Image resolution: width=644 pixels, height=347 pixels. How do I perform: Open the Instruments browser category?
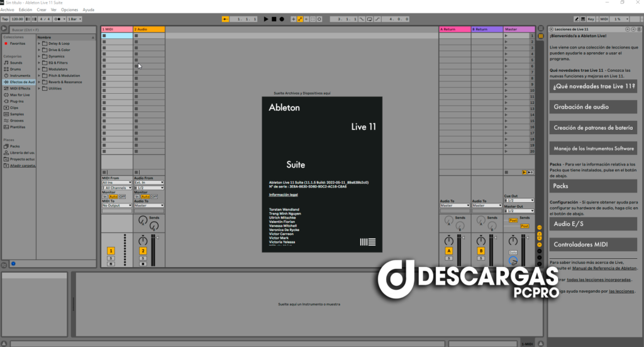pyautogui.click(x=19, y=76)
